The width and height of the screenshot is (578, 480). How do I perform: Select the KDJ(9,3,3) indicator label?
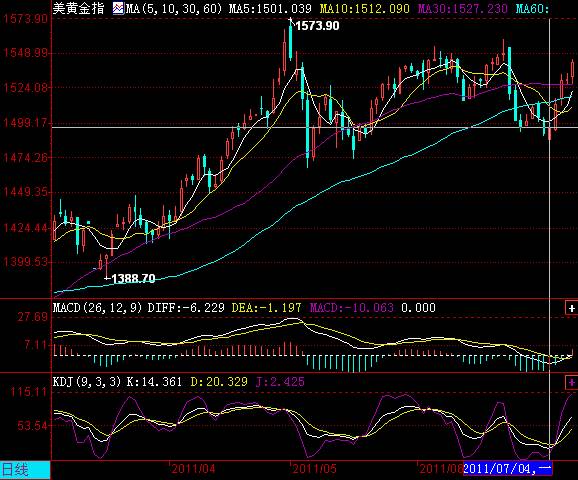(87, 382)
